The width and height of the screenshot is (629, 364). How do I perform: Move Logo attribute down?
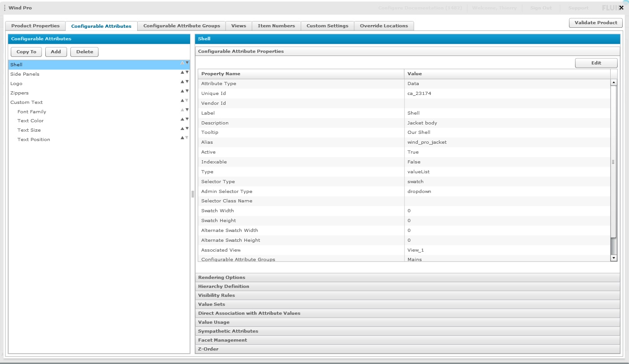(x=187, y=82)
